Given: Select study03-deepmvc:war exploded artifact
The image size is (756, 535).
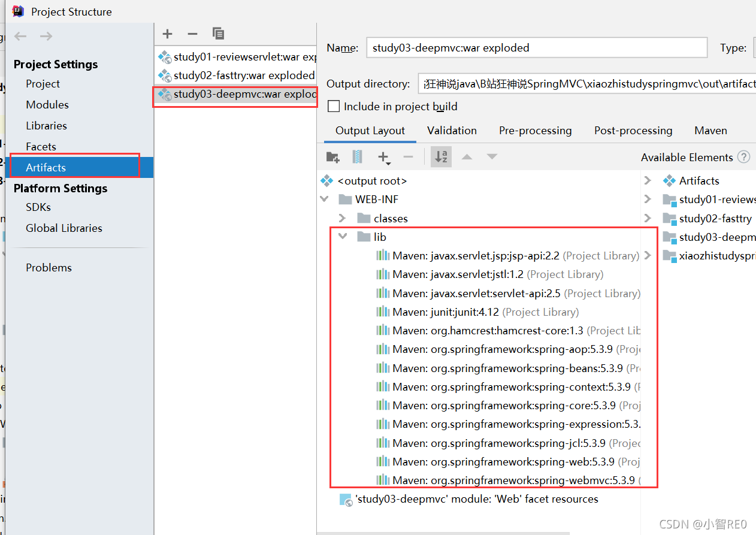Looking at the screenshot, I should point(235,95).
